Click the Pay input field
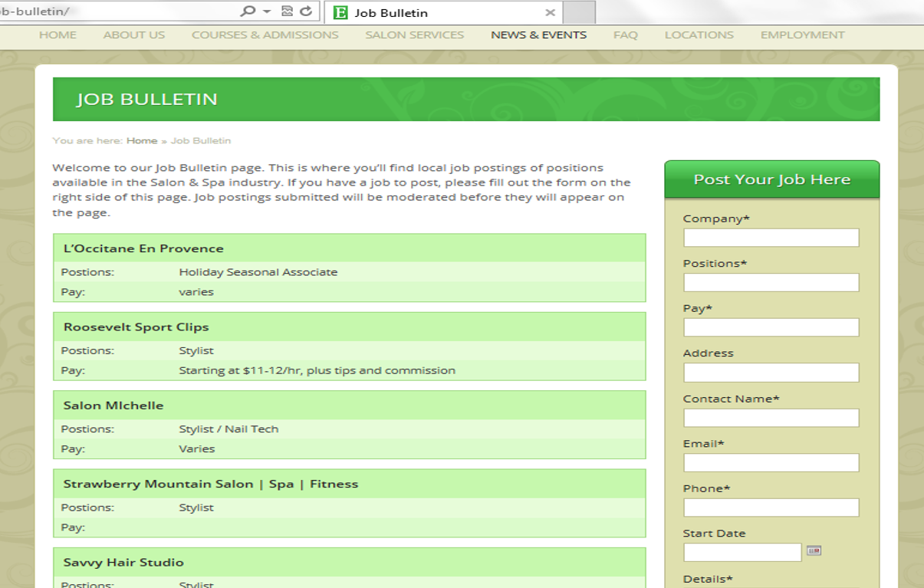 click(x=771, y=327)
